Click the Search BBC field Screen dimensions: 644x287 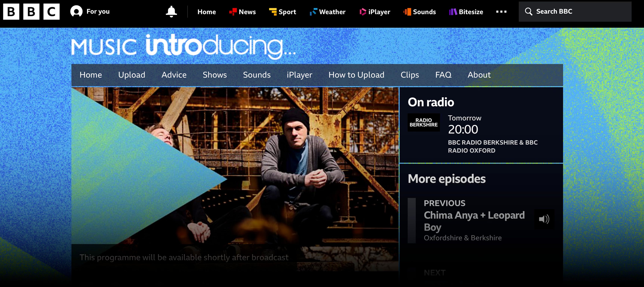575,12
